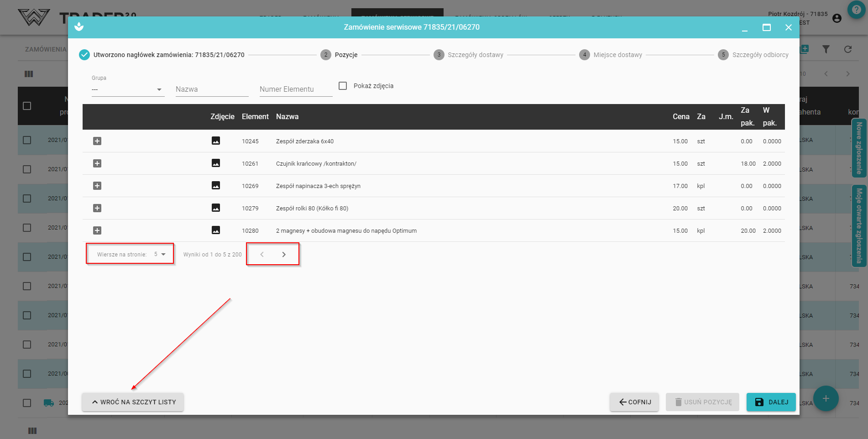Click photo icon for item 10280

216,230
